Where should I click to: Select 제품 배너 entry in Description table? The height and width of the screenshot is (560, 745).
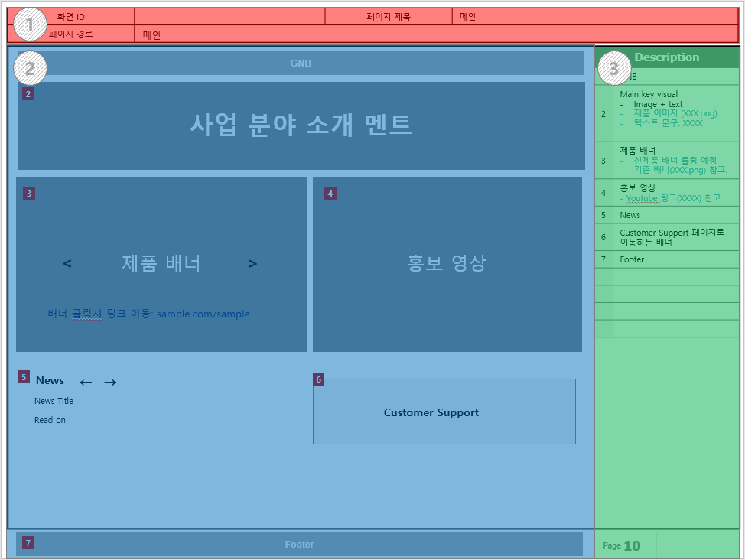coord(667,160)
